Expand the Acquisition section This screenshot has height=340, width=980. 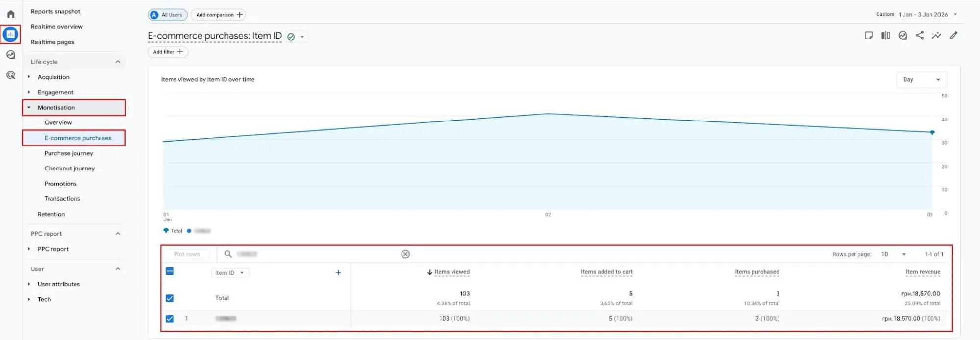(53, 77)
